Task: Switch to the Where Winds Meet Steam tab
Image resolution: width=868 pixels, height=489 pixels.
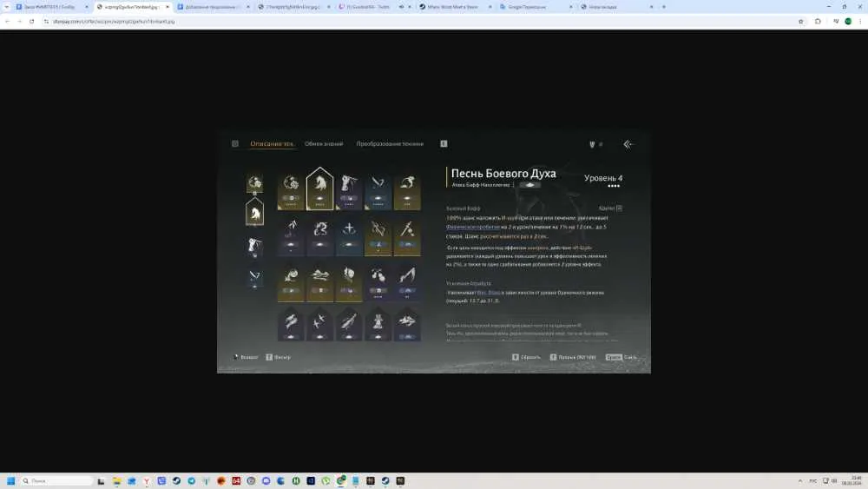Action: coord(455,7)
